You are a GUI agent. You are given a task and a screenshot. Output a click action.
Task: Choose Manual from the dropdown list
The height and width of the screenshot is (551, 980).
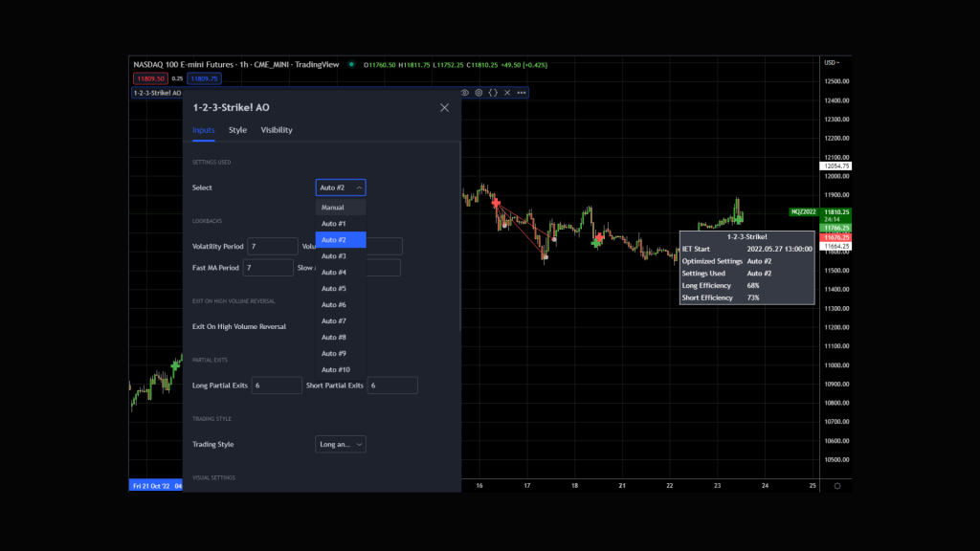point(341,208)
